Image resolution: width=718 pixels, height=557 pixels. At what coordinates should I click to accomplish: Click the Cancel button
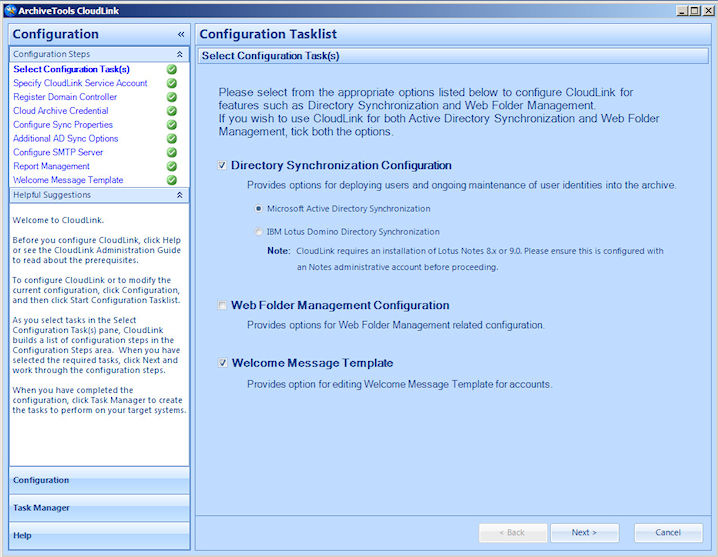coord(668,532)
